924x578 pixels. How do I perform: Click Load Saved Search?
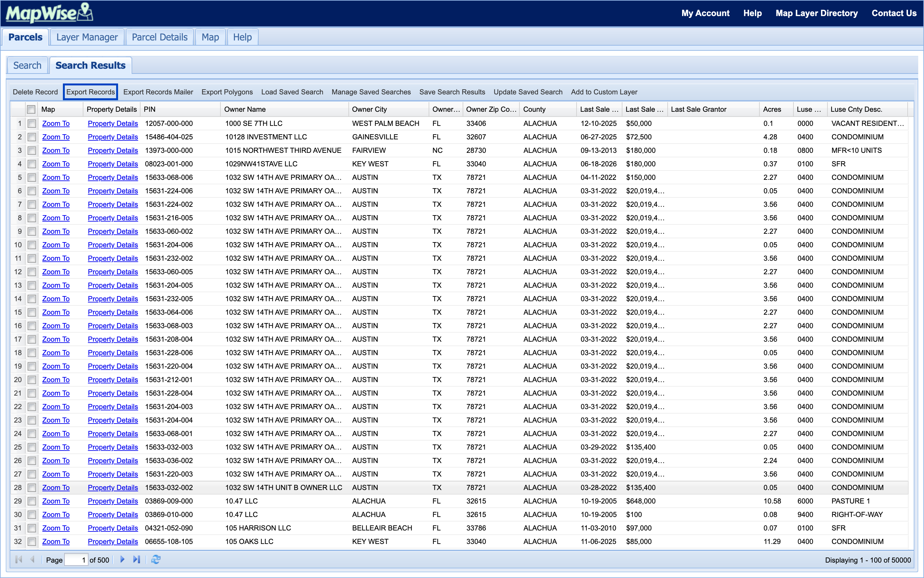click(x=292, y=92)
